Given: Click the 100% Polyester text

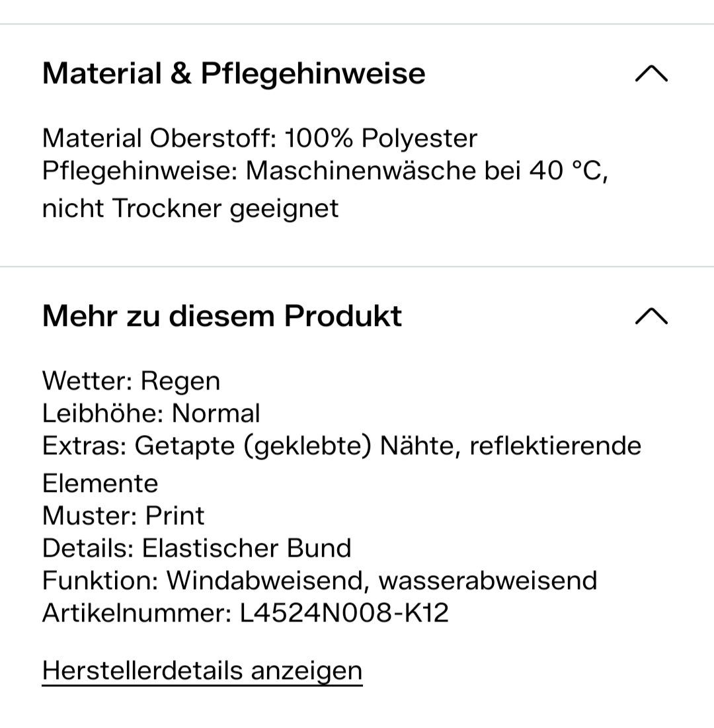Looking at the screenshot, I should [381, 139].
